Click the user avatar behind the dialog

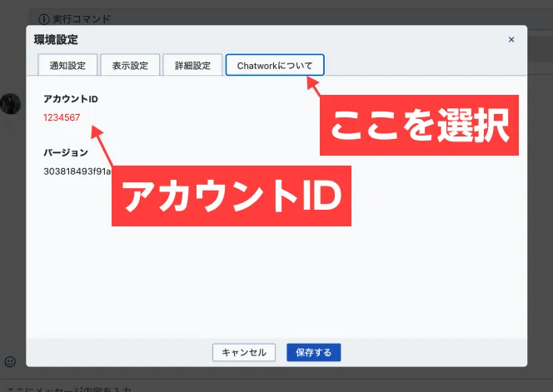click(x=10, y=103)
